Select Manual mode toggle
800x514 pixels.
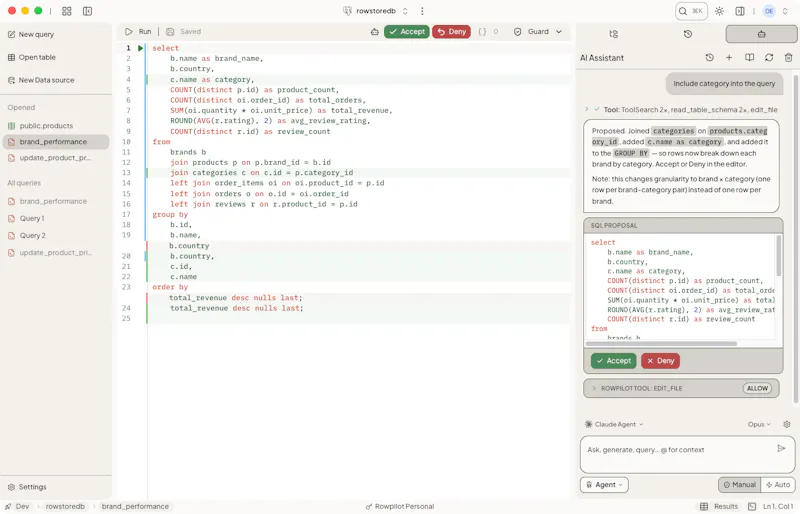point(739,484)
